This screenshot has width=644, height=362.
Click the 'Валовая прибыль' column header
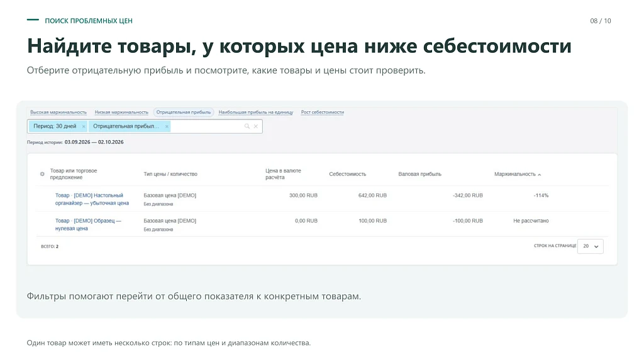(419, 174)
